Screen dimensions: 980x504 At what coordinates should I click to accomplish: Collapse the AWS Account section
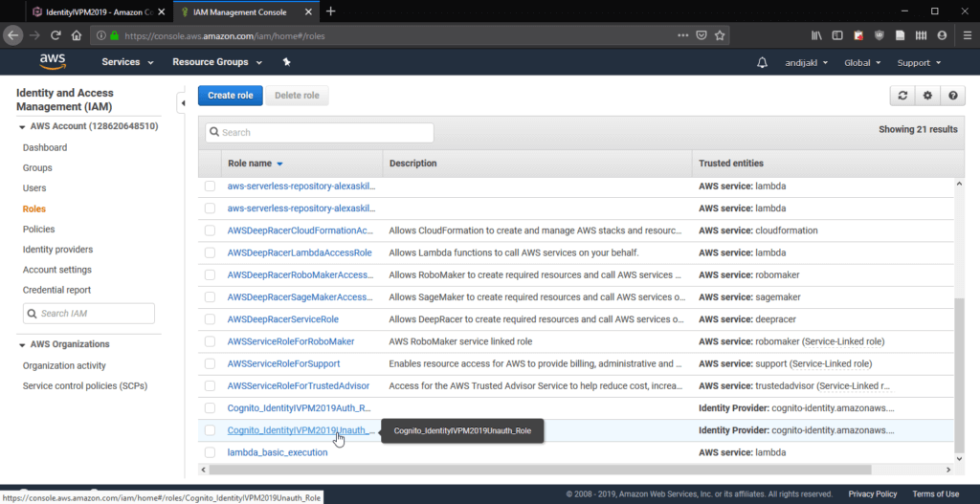click(x=23, y=127)
